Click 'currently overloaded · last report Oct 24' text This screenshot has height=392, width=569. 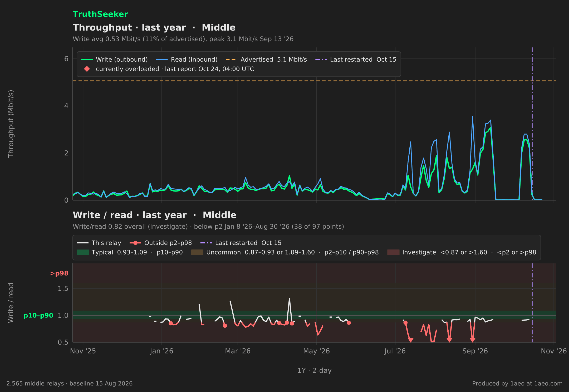[x=175, y=69]
